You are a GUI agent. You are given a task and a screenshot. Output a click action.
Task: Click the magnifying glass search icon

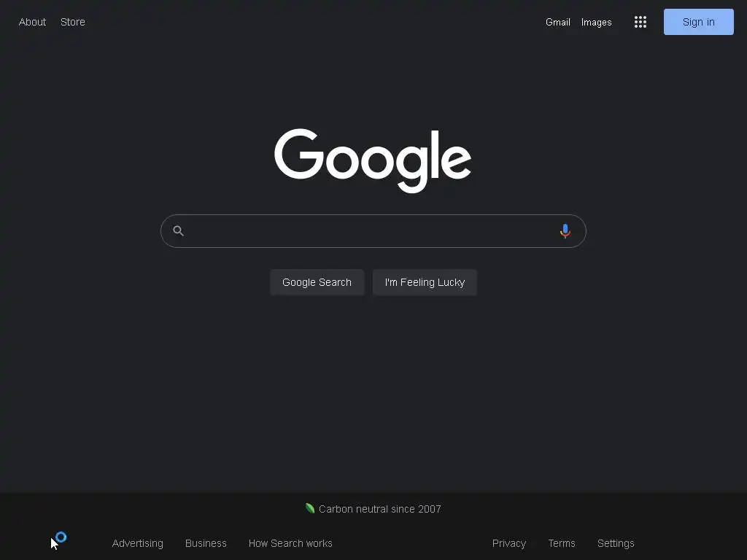click(x=179, y=231)
